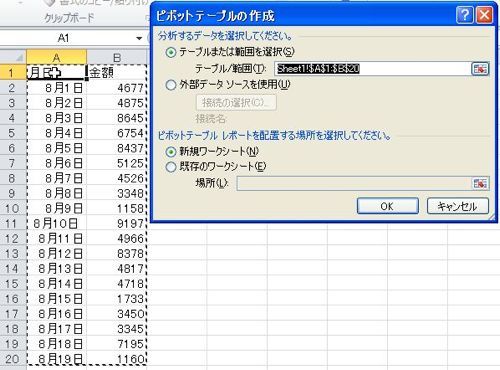The width and height of the screenshot is (500, 370).
Task: Open the Name Box dropdown arrow
Action: [x=139, y=38]
